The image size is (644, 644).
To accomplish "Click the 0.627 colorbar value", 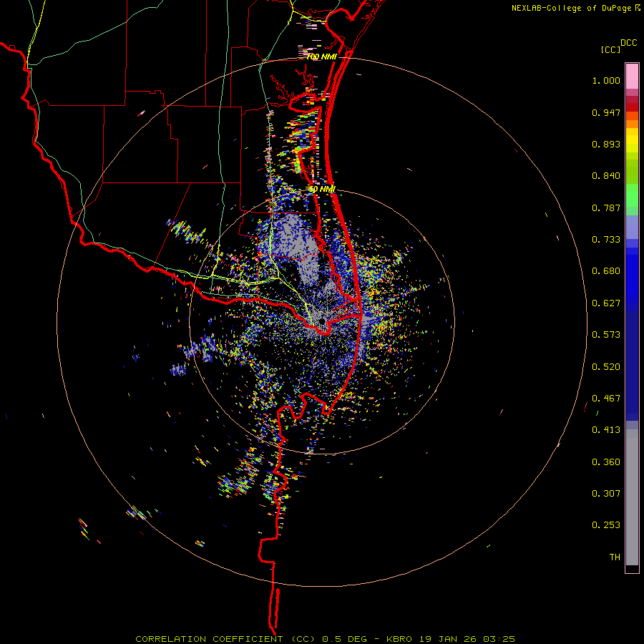I will 606,303.
